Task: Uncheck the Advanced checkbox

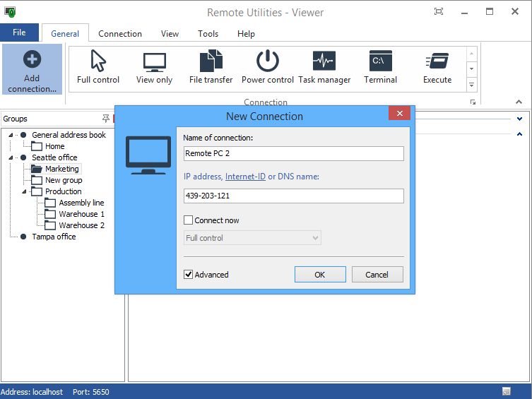Action: (188, 274)
